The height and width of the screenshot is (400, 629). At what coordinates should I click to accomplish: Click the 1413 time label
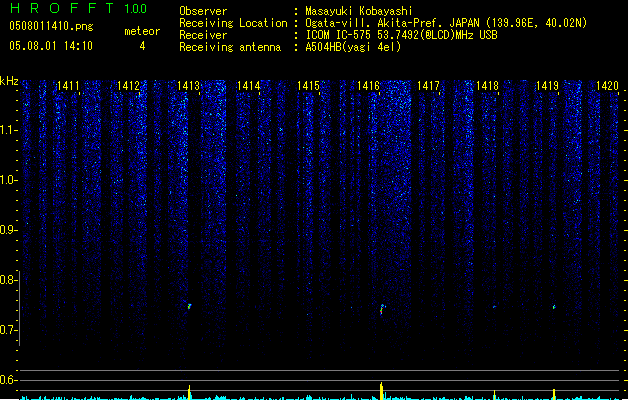tap(188, 86)
